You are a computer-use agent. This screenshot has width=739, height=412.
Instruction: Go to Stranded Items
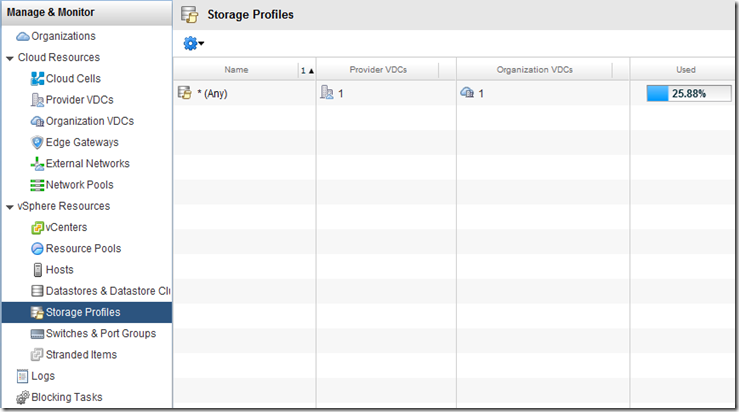pyautogui.click(x=81, y=355)
